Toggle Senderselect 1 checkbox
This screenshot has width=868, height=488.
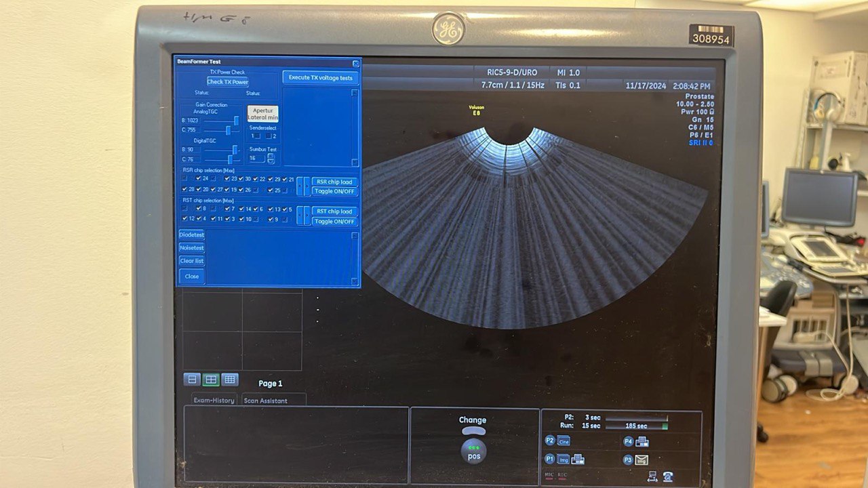point(256,136)
